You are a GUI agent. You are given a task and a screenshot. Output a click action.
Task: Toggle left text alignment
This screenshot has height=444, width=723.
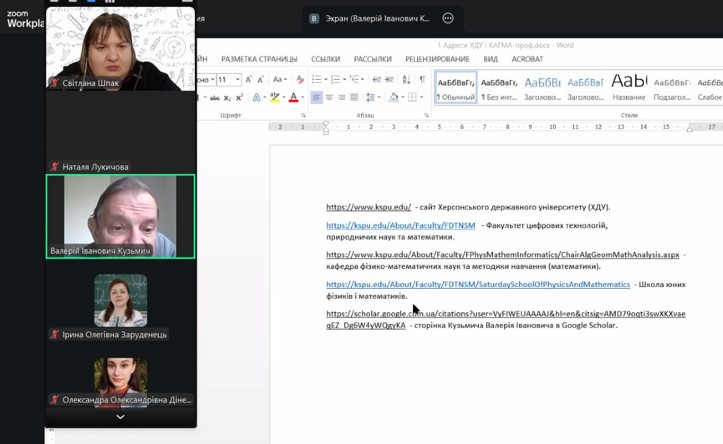click(x=316, y=97)
